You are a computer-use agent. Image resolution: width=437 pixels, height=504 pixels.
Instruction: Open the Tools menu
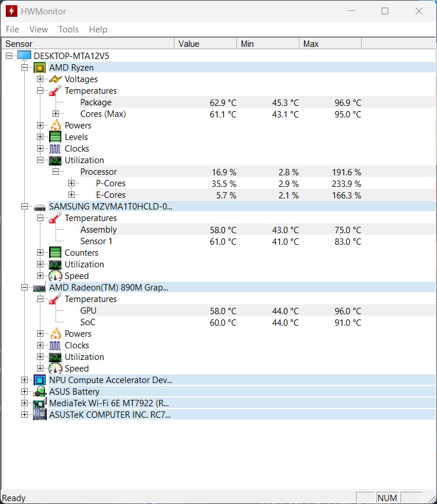(68, 30)
